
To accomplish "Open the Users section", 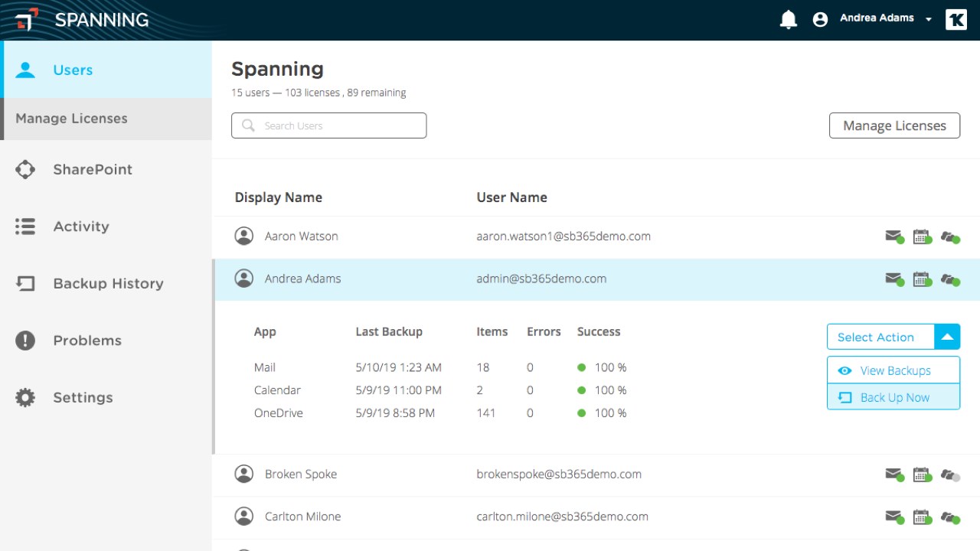I will coord(107,70).
